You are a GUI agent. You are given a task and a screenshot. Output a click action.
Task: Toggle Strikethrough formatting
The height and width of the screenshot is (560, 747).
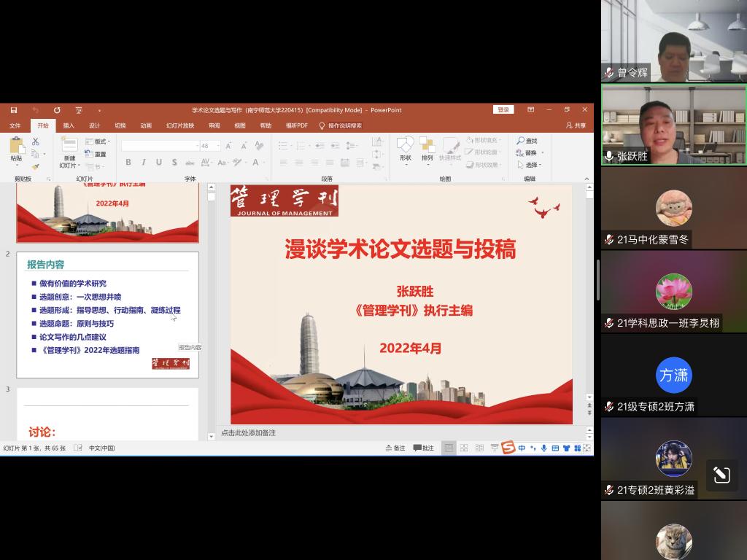coord(190,163)
